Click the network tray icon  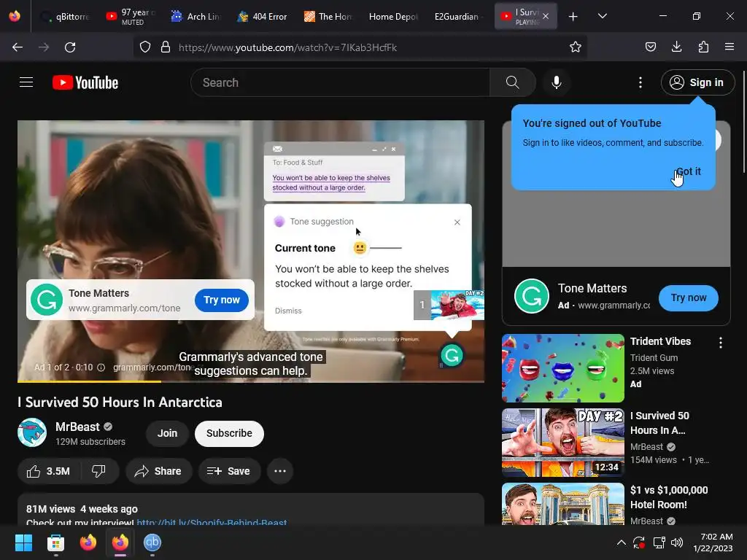[659, 542]
